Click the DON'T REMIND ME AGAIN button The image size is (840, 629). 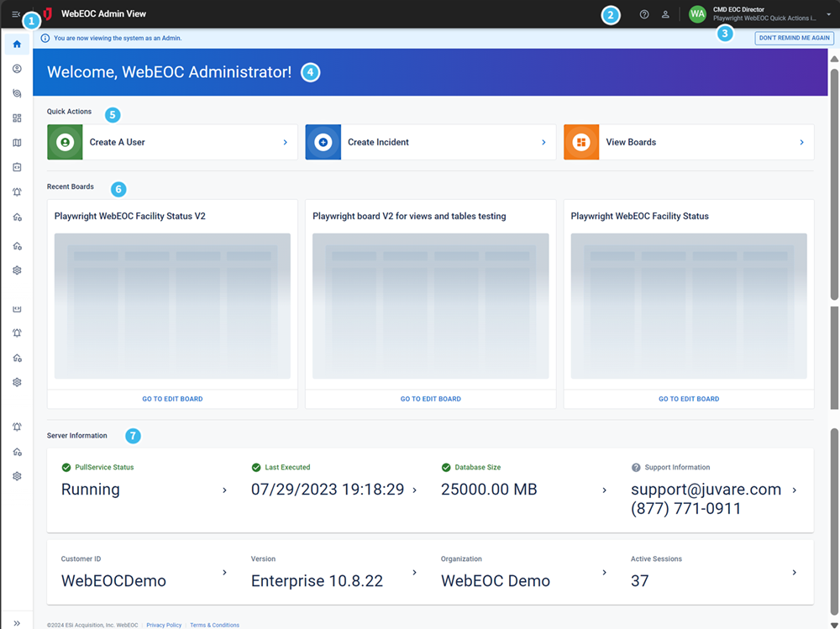pyautogui.click(x=793, y=37)
